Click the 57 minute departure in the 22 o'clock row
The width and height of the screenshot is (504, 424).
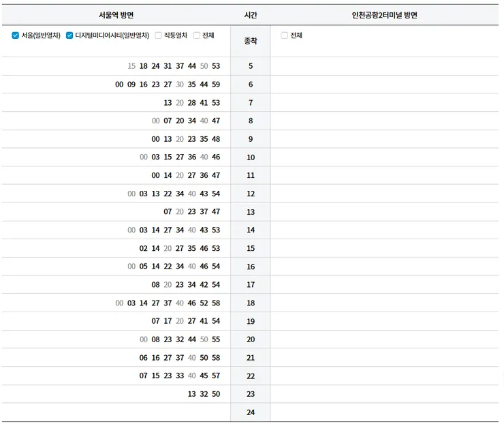(x=216, y=376)
